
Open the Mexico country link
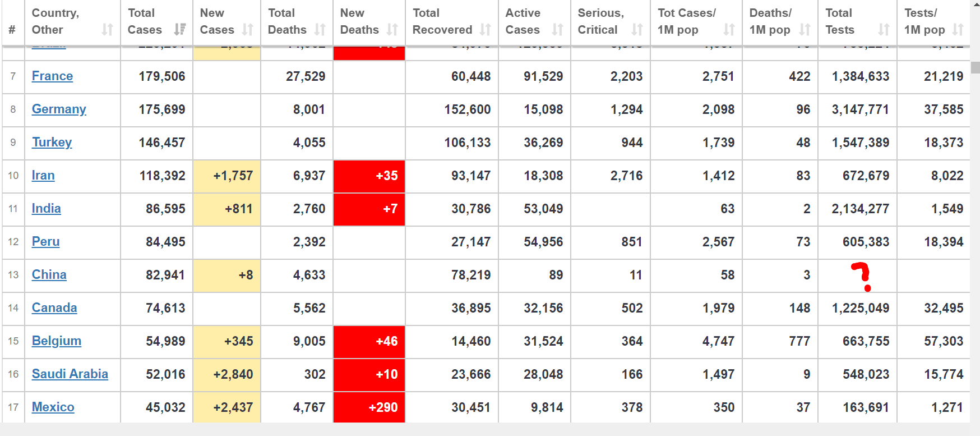pos(53,407)
